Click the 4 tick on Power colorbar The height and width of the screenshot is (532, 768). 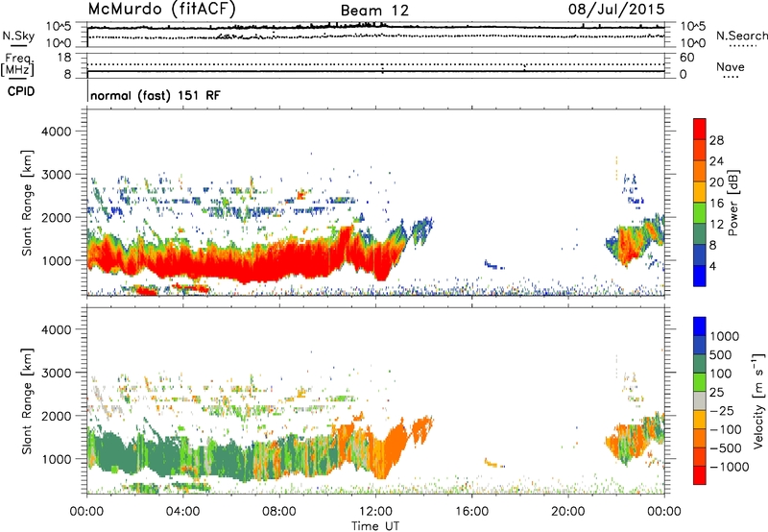click(713, 266)
